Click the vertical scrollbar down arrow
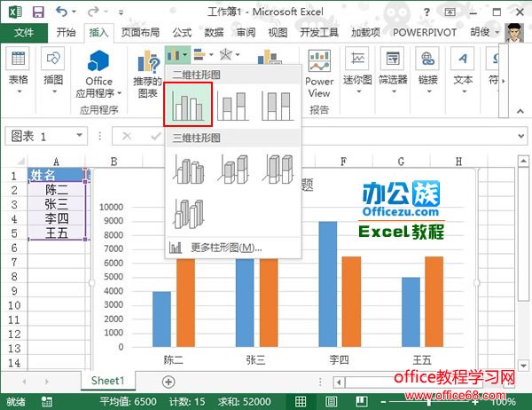This screenshot has height=410, width=532. [523, 366]
